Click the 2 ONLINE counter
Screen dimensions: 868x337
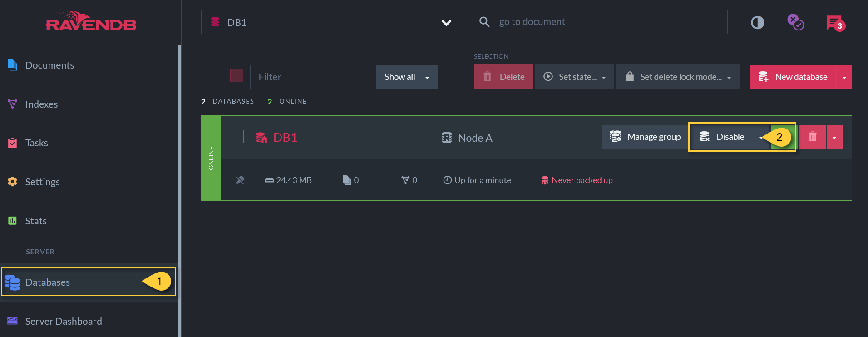coord(287,101)
